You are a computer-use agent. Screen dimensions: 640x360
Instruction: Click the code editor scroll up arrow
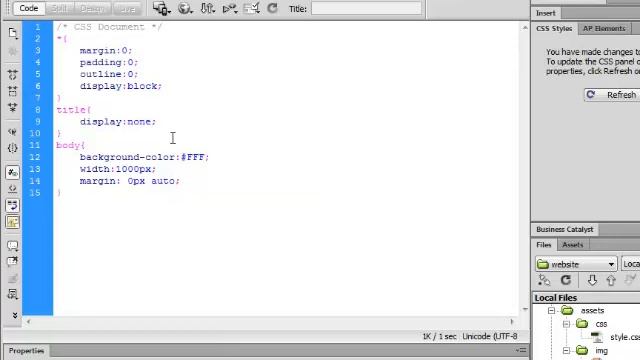[x=525, y=27]
